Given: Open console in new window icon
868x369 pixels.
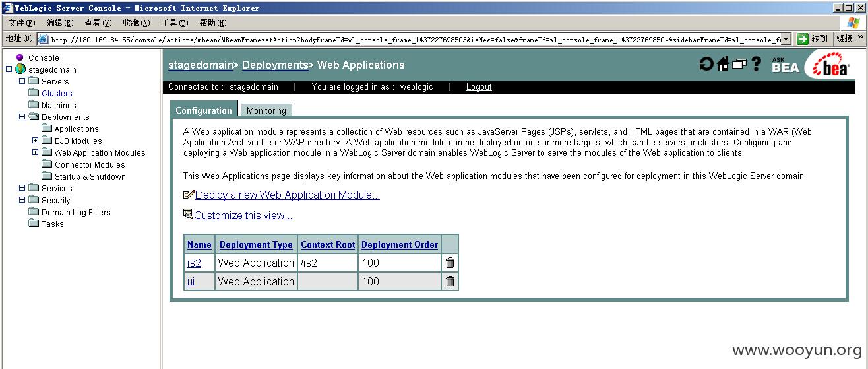Looking at the screenshot, I should pos(739,64).
